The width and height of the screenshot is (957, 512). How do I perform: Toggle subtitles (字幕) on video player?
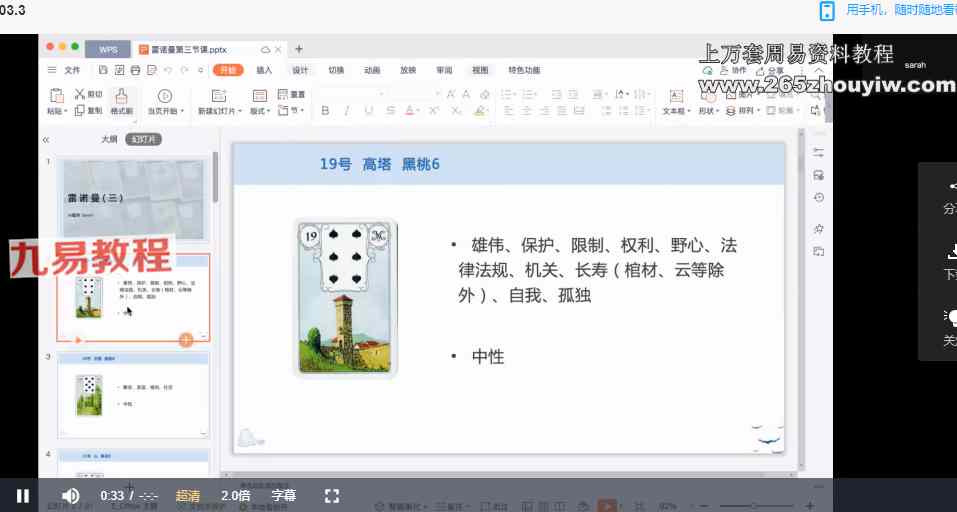click(x=284, y=495)
